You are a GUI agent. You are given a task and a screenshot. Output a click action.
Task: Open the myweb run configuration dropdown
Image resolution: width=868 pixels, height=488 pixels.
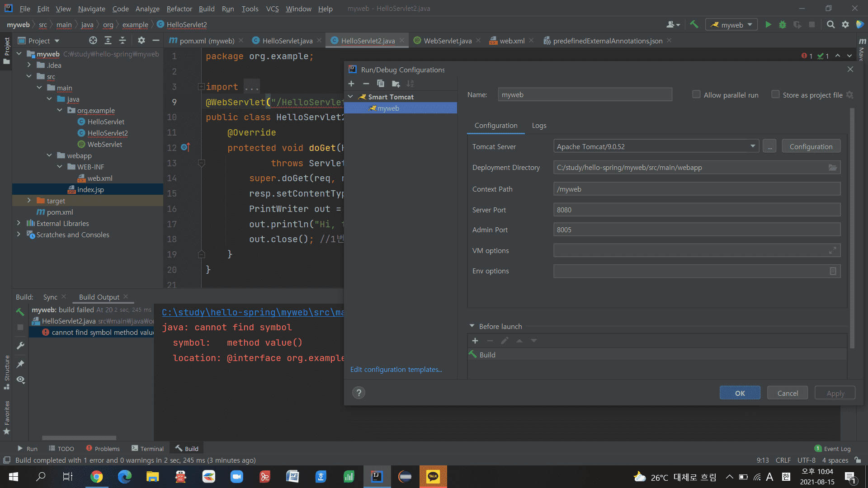(731, 25)
